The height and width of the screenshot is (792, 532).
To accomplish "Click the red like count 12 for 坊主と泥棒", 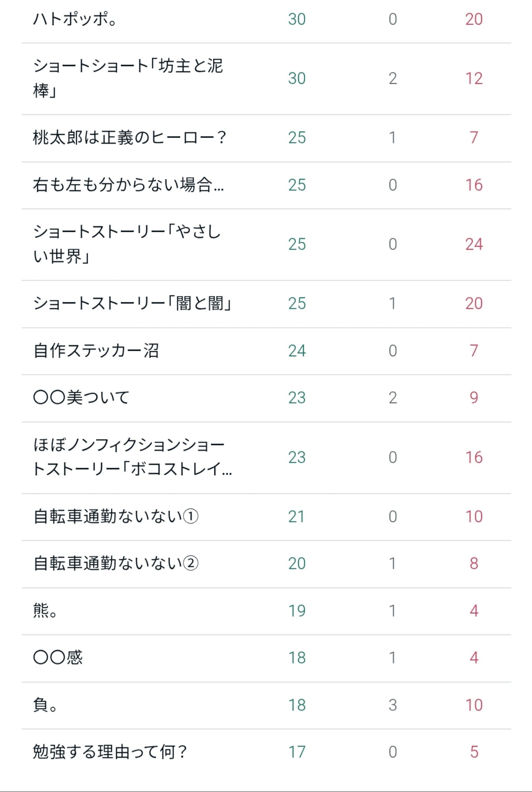I will (474, 78).
